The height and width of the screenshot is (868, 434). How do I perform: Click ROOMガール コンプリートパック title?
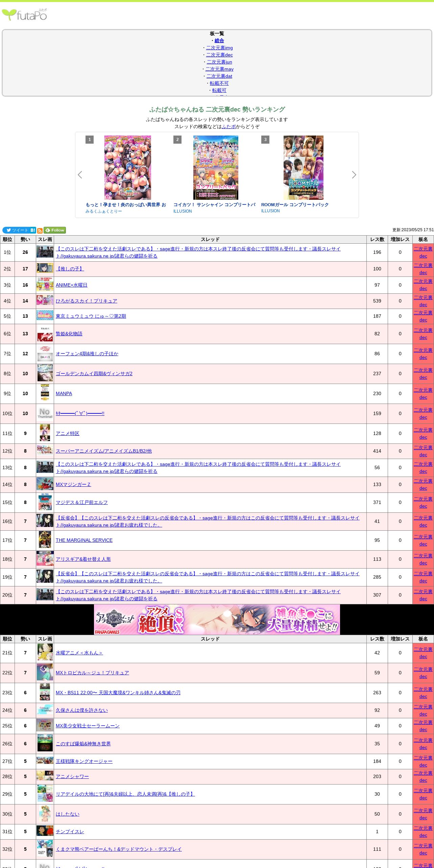click(x=295, y=204)
